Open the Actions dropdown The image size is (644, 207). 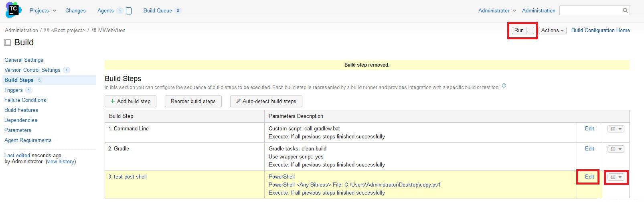(553, 30)
